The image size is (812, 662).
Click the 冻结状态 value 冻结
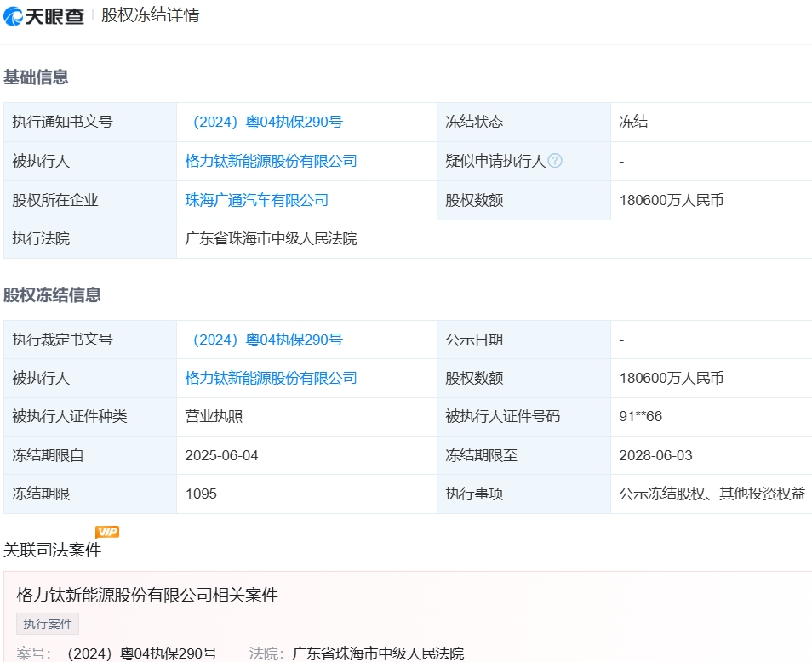click(x=633, y=122)
